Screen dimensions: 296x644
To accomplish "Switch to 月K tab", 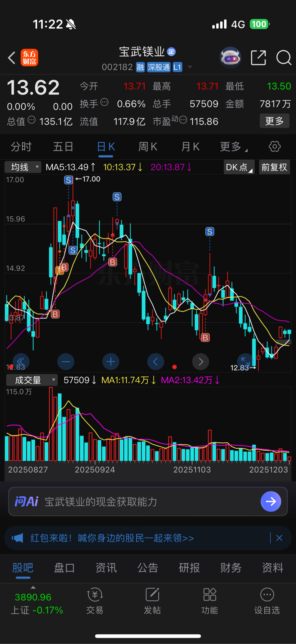I will tap(190, 147).
